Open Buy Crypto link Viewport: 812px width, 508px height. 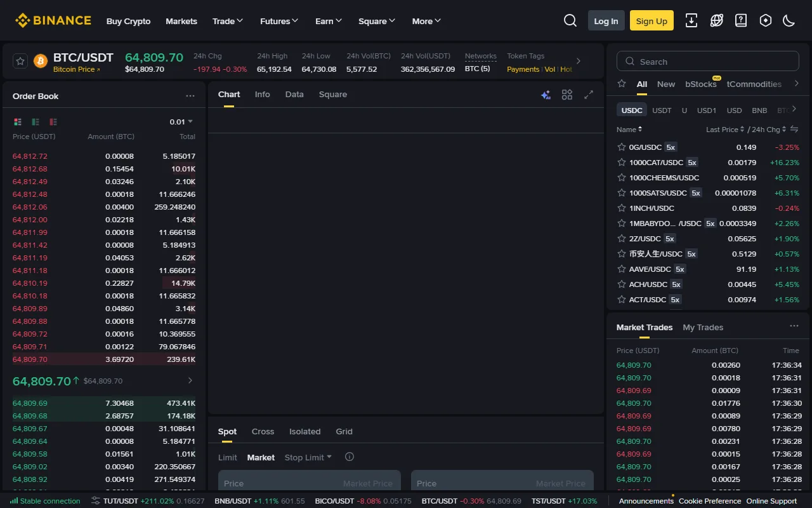(129, 21)
